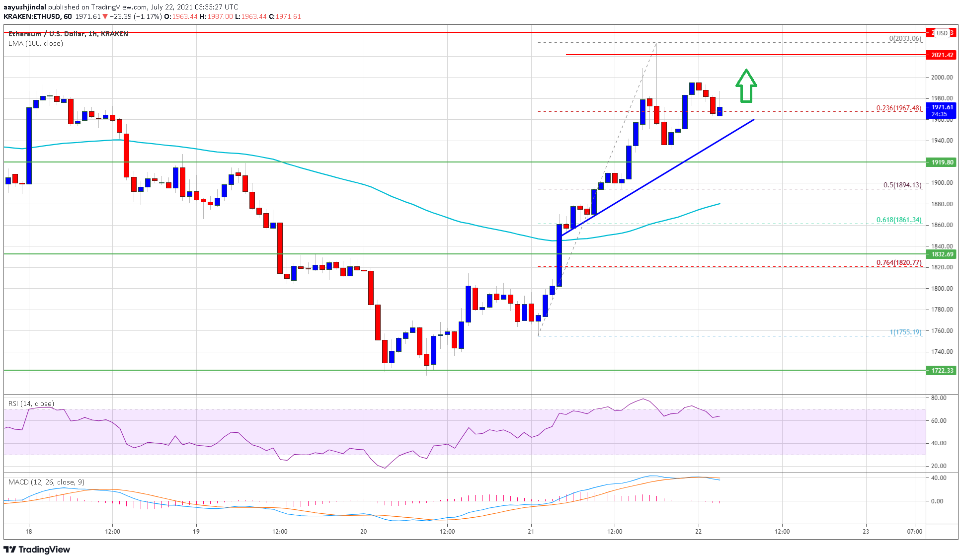Click the red resistance price label 2021.42
This screenshot has height=560, width=962.
942,55
